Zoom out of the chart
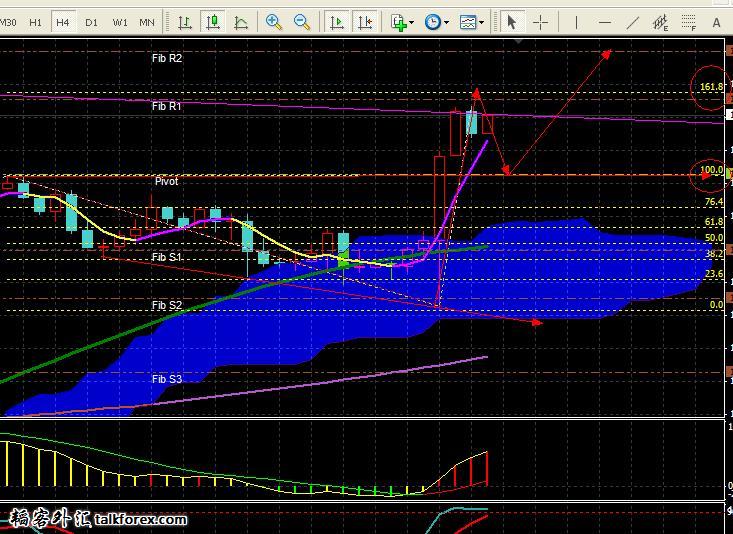The height and width of the screenshot is (534, 733). (302, 21)
